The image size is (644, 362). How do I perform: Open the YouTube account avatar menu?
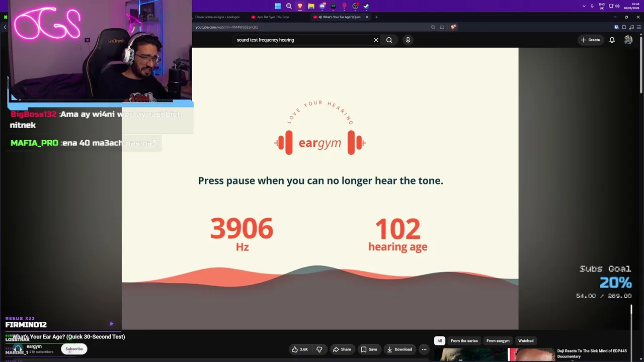point(628,40)
